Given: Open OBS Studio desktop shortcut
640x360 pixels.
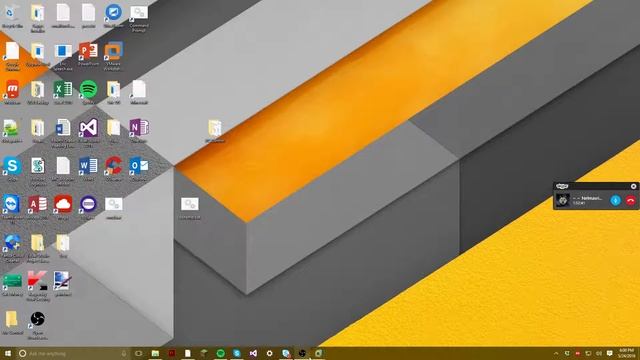Looking at the screenshot, I should click(x=38, y=325).
